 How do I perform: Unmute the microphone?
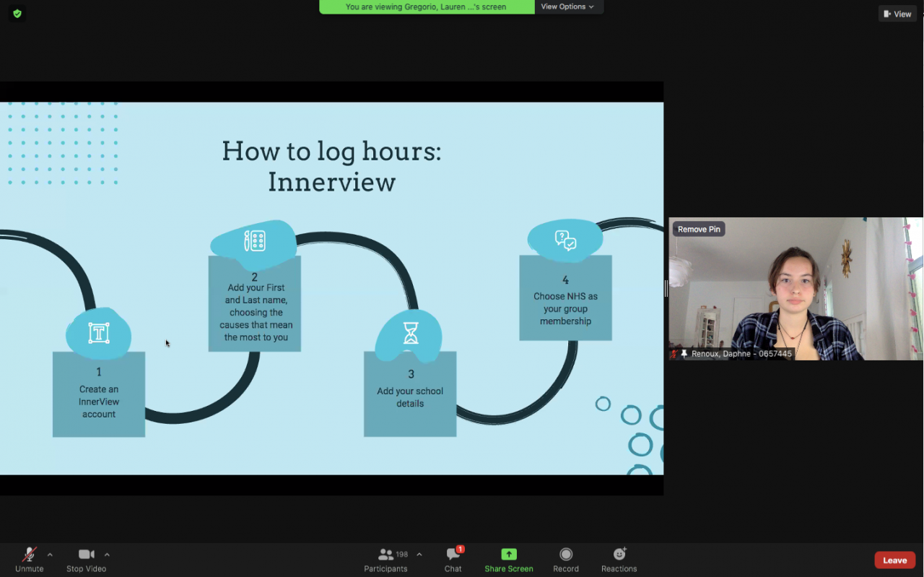tap(30, 560)
